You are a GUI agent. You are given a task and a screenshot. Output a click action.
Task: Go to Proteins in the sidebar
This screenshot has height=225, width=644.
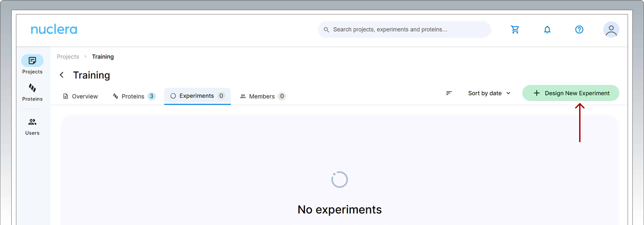(x=32, y=92)
